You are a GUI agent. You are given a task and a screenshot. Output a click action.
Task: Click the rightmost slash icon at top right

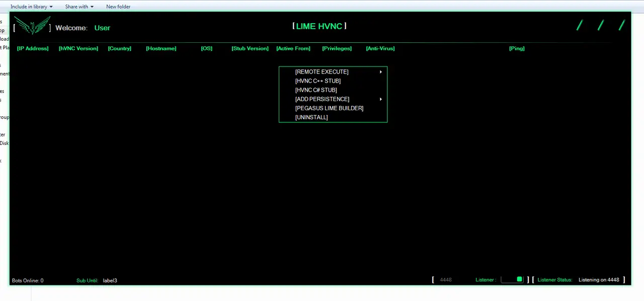click(622, 25)
